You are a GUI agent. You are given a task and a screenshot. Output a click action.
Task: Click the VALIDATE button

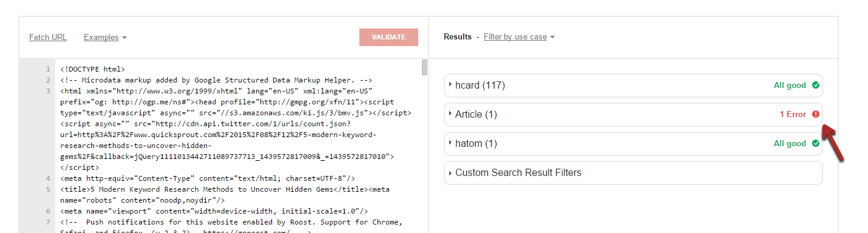pos(388,37)
